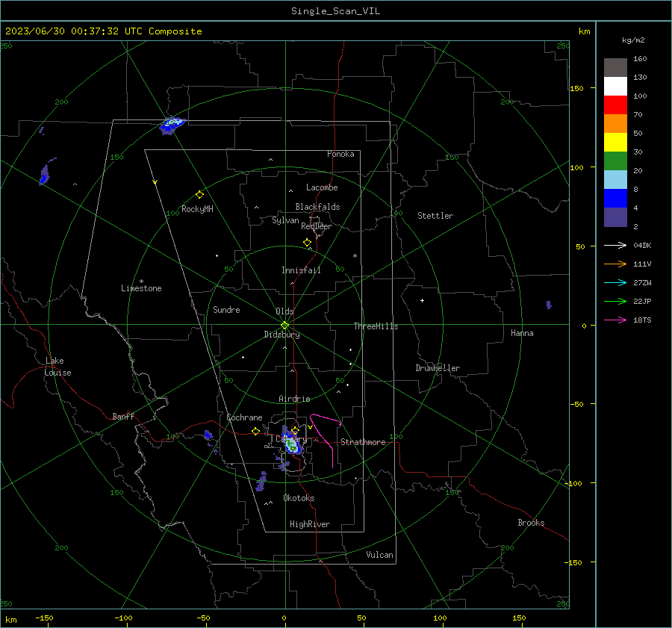Click the Sundre town label
The image size is (672, 628).
(226, 309)
